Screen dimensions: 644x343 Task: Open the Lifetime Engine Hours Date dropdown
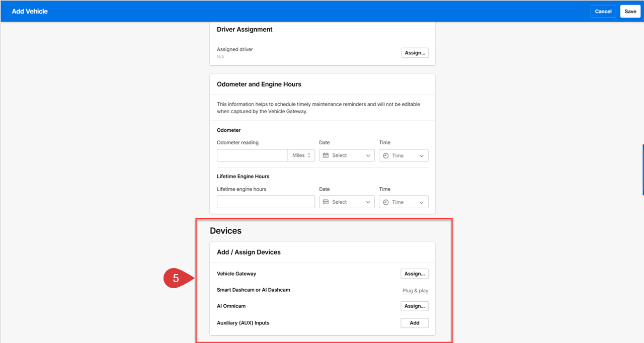click(347, 202)
